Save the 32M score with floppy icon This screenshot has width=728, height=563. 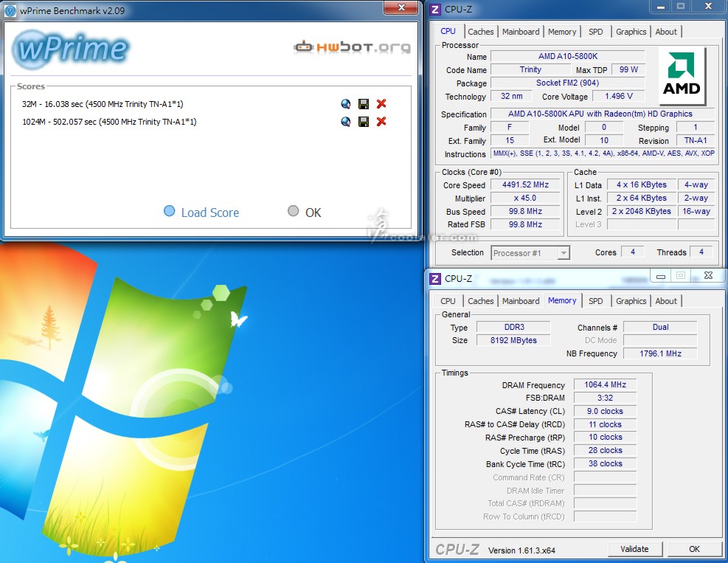pyautogui.click(x=364, y=104)
